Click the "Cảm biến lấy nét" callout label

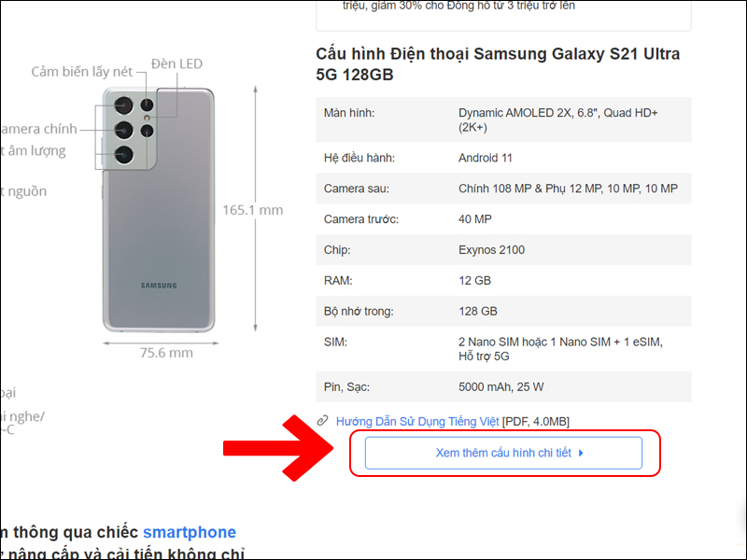pos(82,72)
